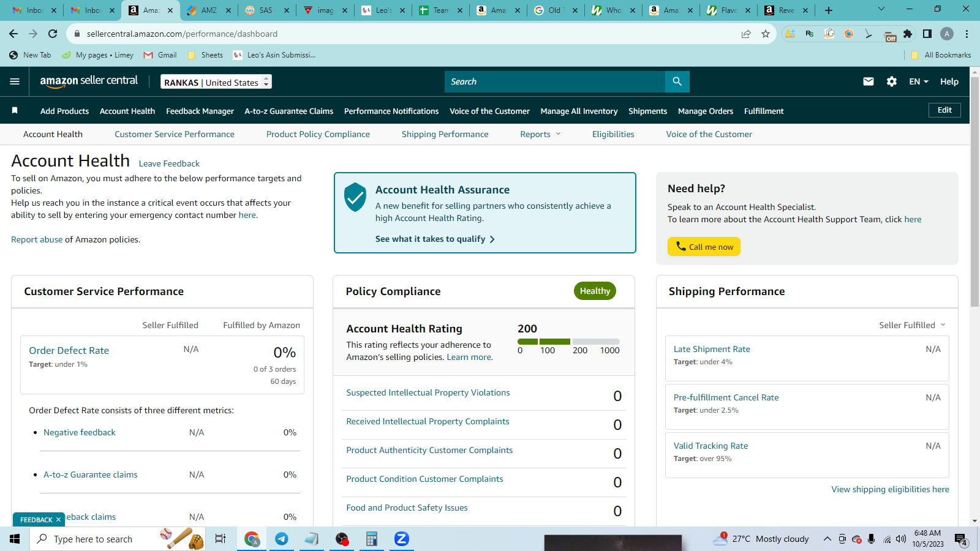Toggle the browser side panel icon

tap(927, 34)
